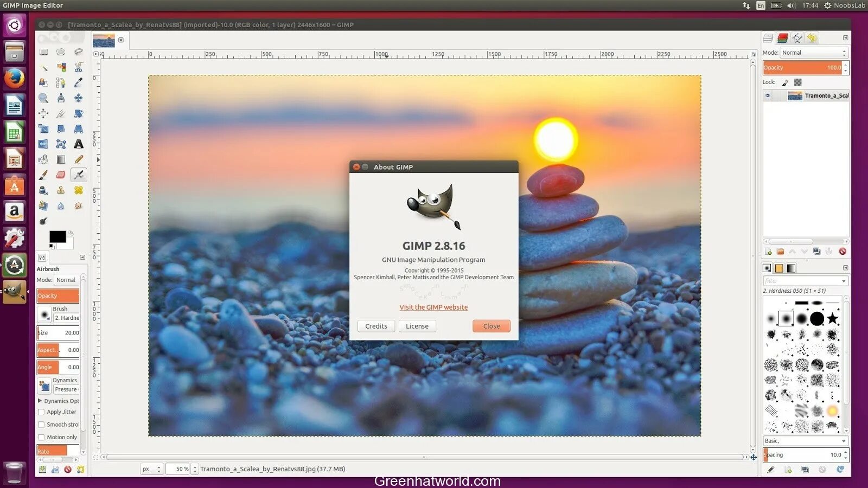This screenshot has width=868, height=488.
Task: Select the Rectangle Select tool
Action: pos(43,52)
